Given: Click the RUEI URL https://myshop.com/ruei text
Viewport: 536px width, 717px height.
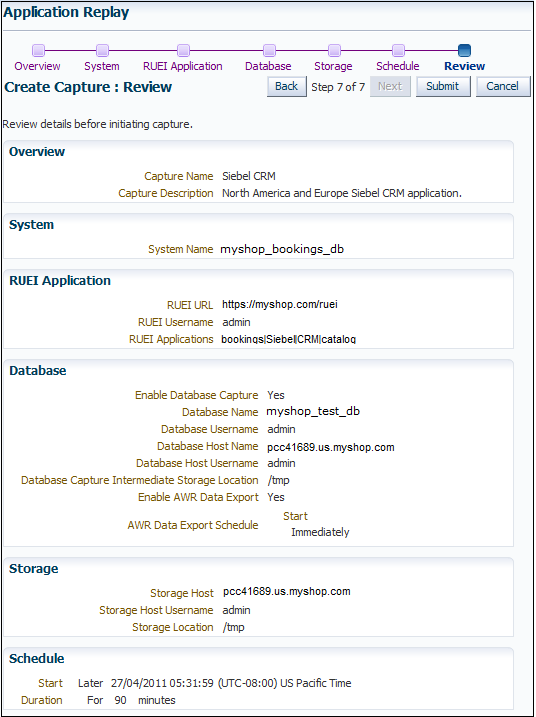Looking at the screenshot, I should (280, 304).
